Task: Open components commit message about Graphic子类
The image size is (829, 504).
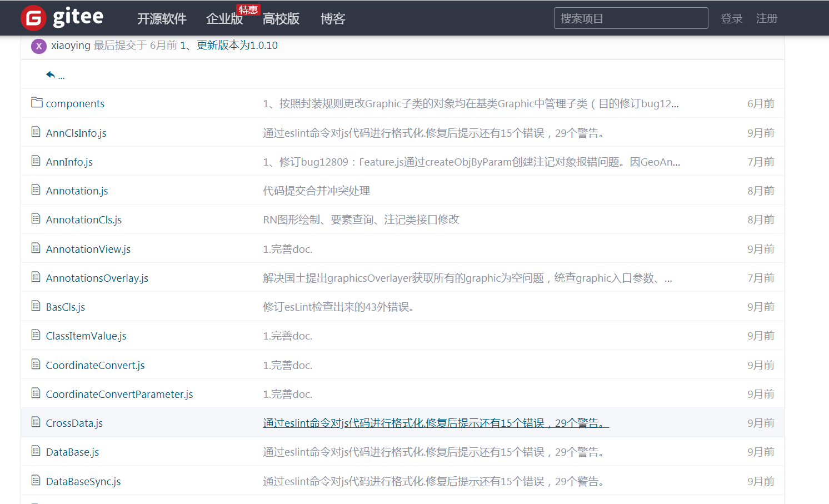Action: click(x=471, y=104)
